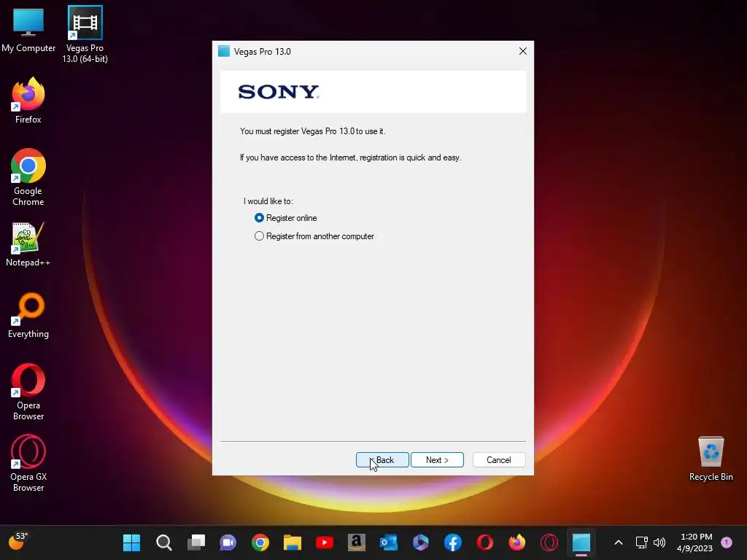Launch Firefox from the taskbar

tap(517, 542)
